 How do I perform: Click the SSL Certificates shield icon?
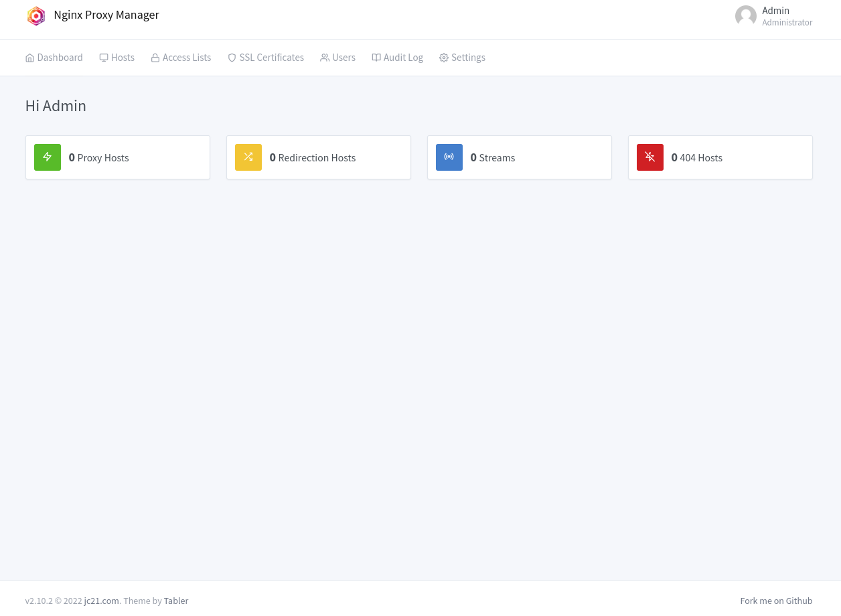[232, 58]
